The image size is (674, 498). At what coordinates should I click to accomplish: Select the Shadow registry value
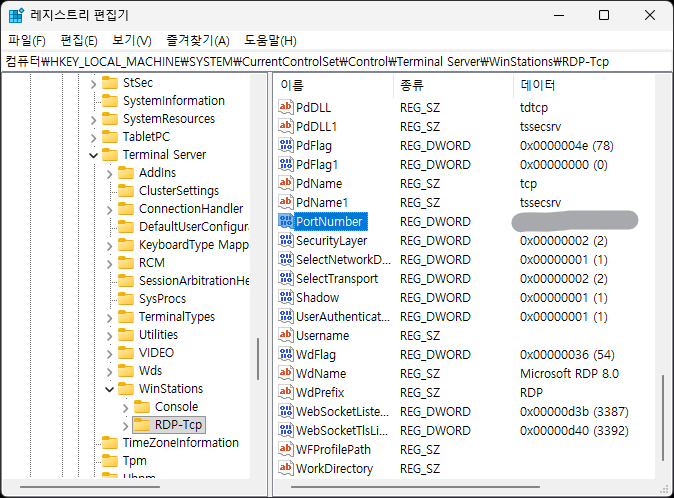tap(317, 297)
